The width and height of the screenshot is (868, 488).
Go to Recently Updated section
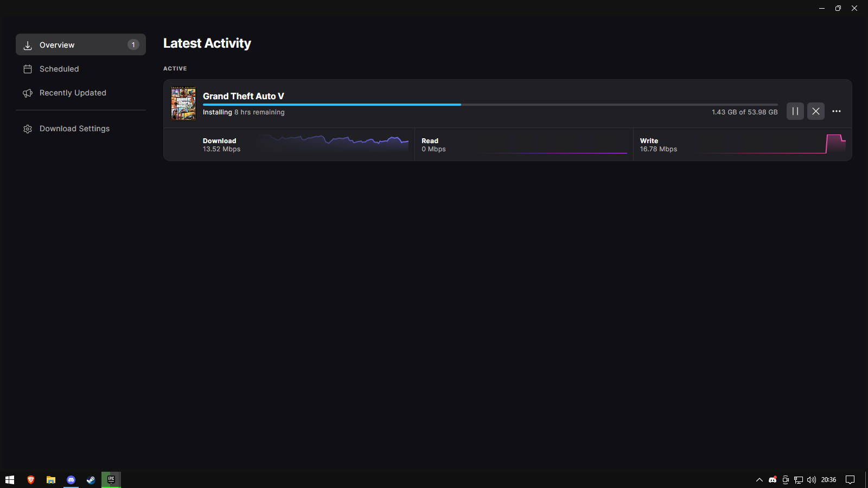[81, 93]
